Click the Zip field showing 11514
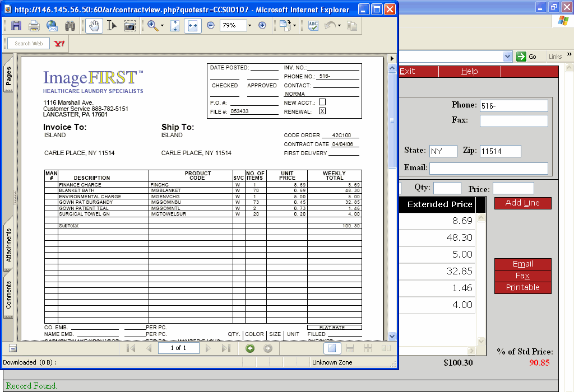Viewport: 574px width, 392px height. [x=501, y=151]
